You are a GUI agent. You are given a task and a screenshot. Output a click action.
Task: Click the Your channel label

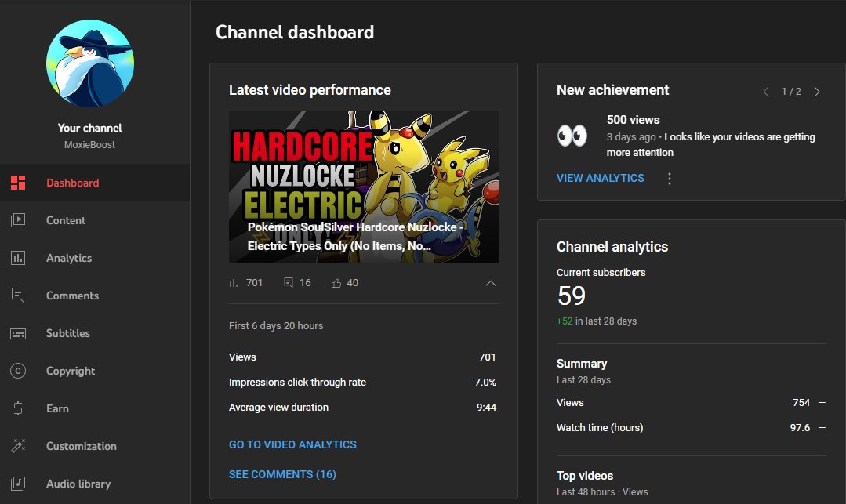point(89,128)
